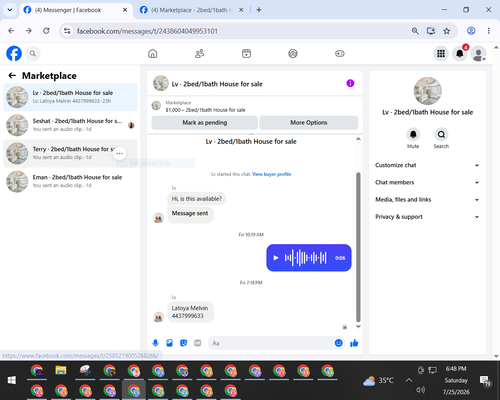Open options menu for Terry conversation
This screenshot has height=400, width=500.
click(120, 153)
